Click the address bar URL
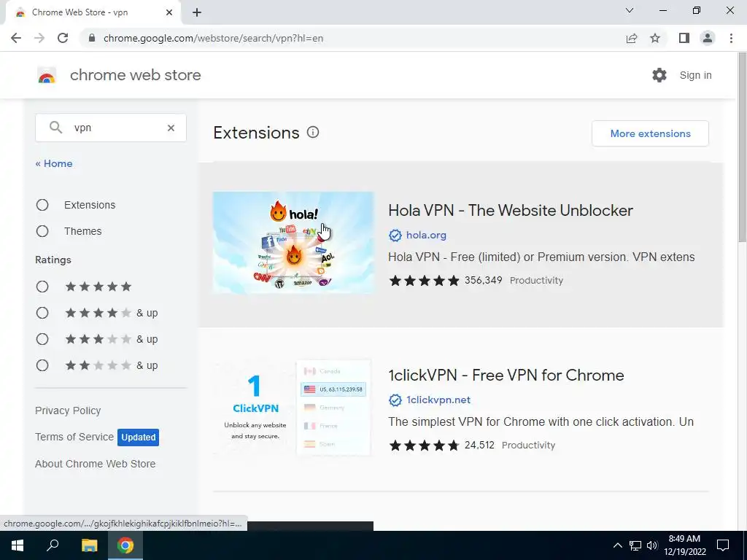 click(214, 38)
